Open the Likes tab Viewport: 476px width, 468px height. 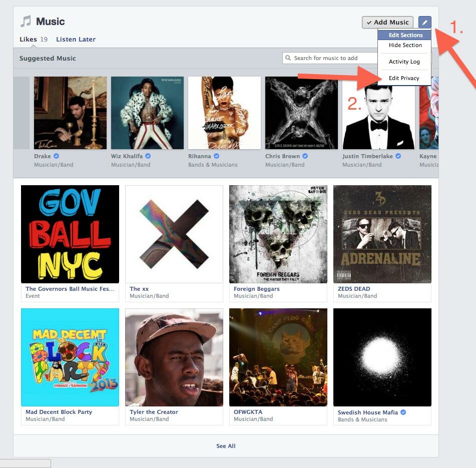click(x=28, y=39)
